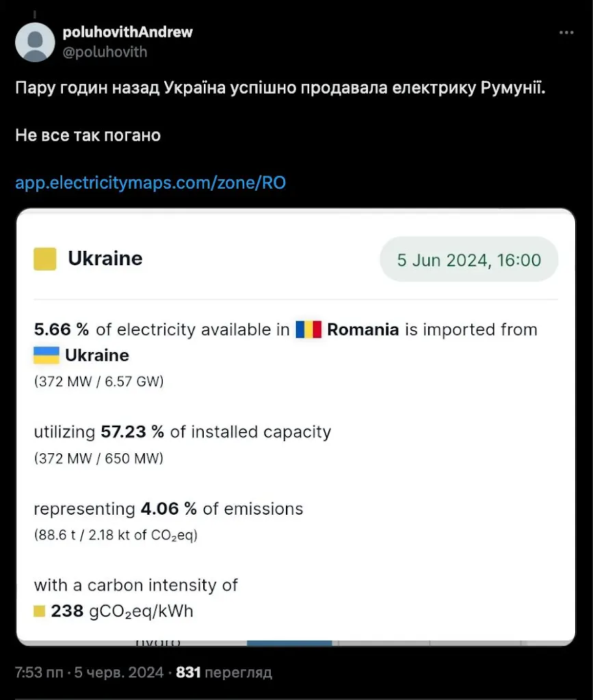Click the yellow square beside Ukraine title
This screenshot has height=700, width=593.
click(45, 259)
